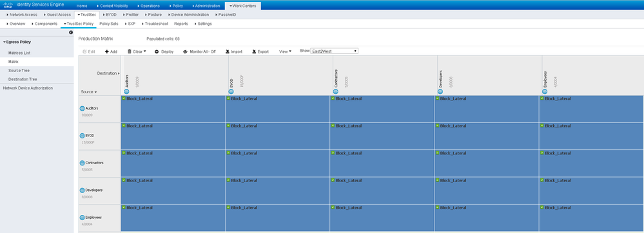Image resolution: width=644 pixels, height=233 pixels.
Task: Open the SXP tab
Action: pos(130,24)
